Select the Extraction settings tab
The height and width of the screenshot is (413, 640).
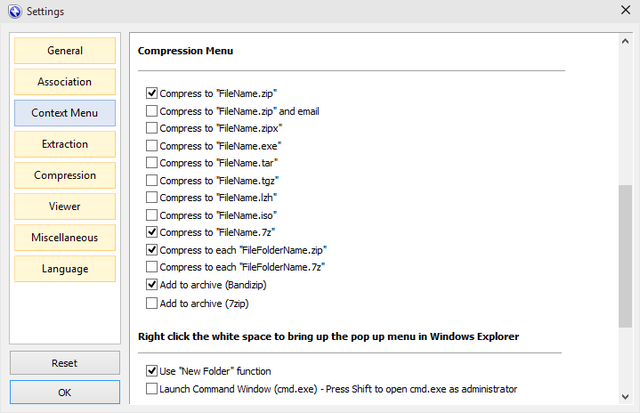(x=65, y=144)
